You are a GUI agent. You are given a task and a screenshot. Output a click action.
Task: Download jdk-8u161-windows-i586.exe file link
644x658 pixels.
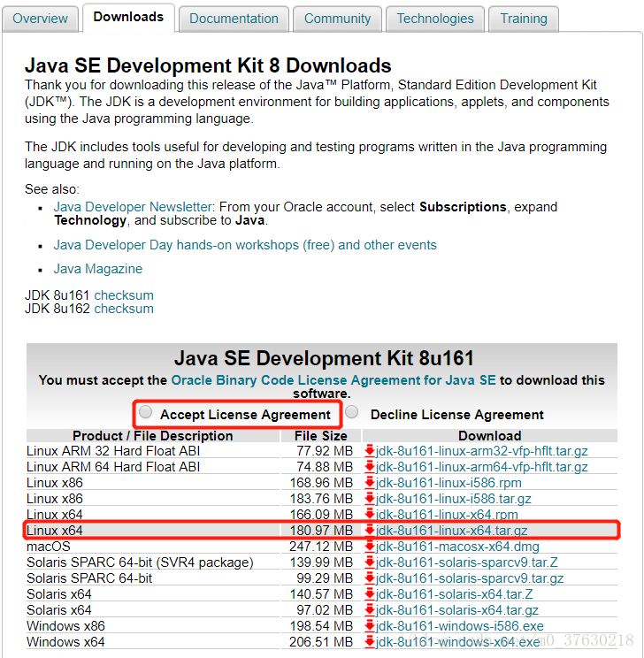tap(460, 626)
